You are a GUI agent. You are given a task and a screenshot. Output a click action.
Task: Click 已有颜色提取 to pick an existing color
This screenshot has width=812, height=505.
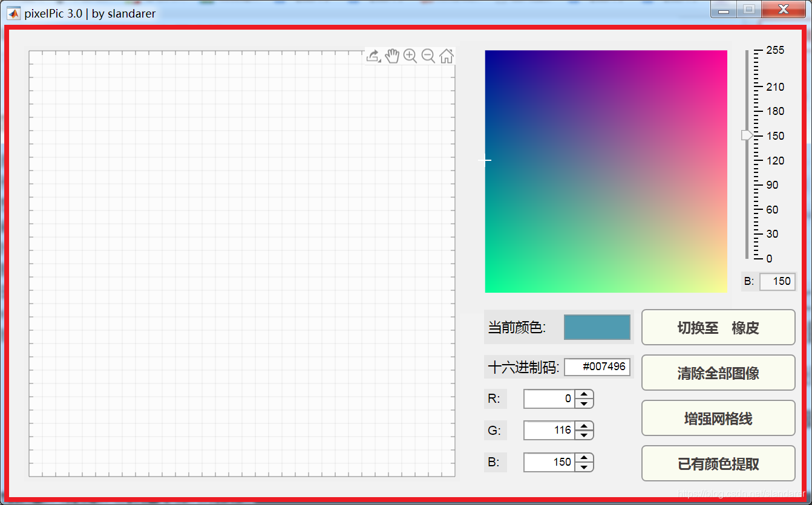point(718,464)
